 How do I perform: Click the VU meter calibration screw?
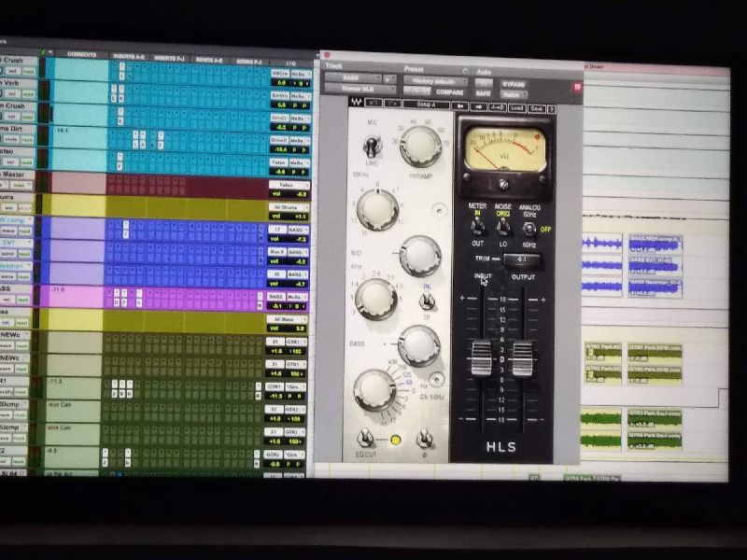click(x=503, y=183)
